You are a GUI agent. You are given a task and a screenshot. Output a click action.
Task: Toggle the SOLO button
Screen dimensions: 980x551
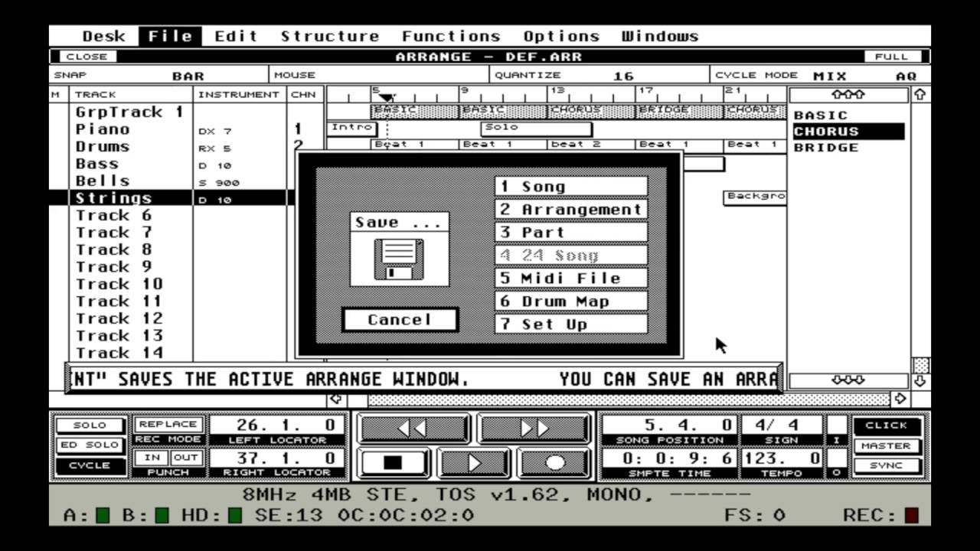pos(90,425)
